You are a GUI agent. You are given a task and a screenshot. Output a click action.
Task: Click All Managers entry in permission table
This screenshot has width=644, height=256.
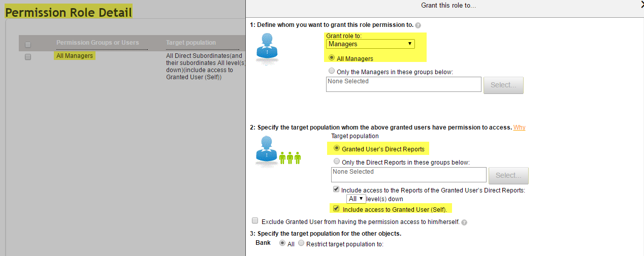75,56
